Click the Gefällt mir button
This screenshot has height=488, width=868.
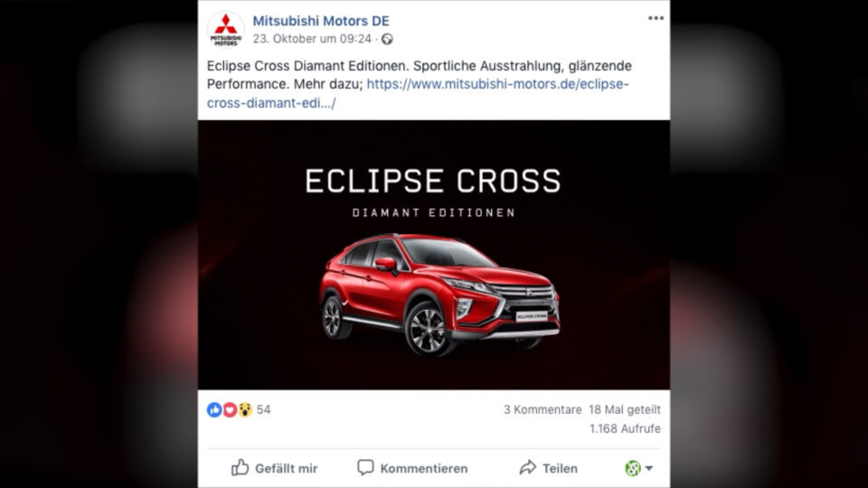click(275, 468)
